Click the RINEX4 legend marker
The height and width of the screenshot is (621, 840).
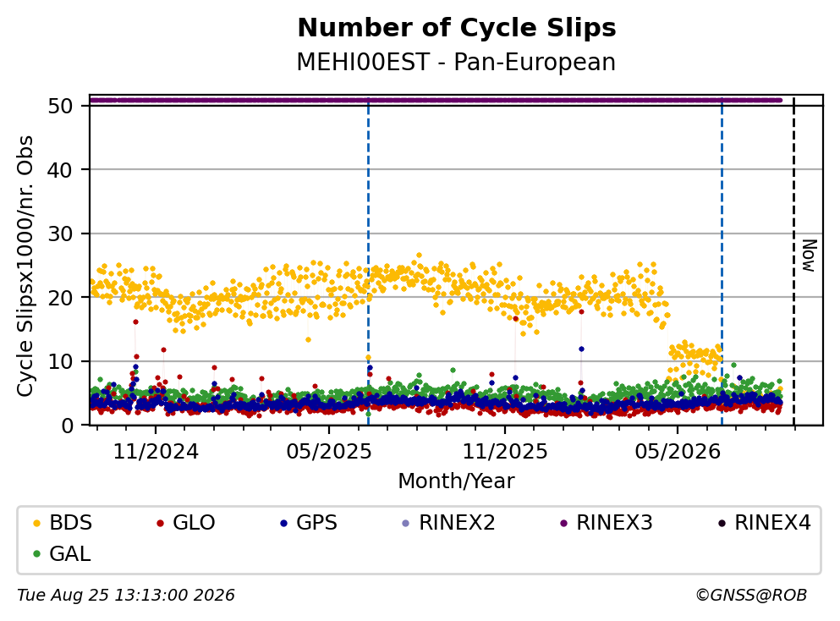[x=722, y=523]
